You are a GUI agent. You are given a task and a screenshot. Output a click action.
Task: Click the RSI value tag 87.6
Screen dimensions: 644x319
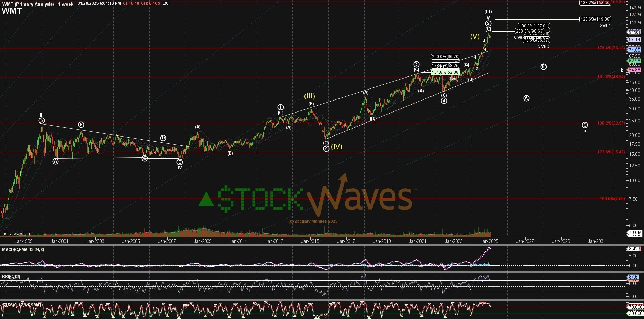(633, 277)
